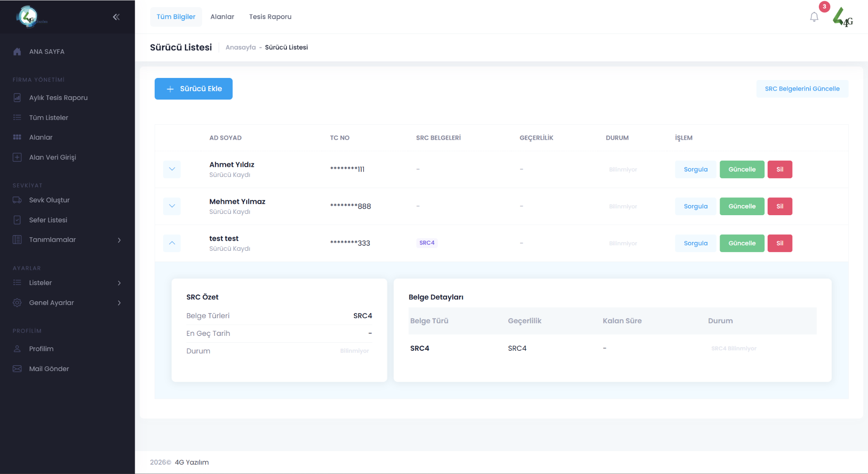Collapse the sidebar with double-chevron icon
Image resolution: width=868 pixels, height=474 pixels.
116,17
